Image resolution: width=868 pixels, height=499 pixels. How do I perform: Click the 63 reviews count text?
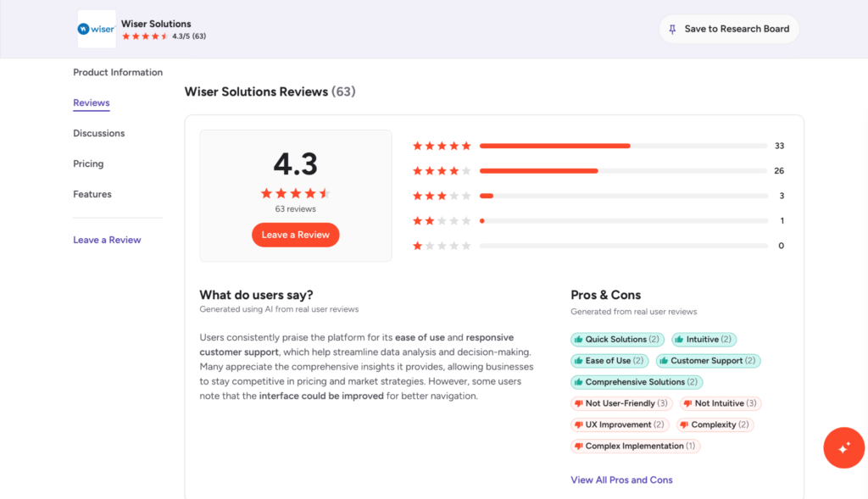(x=296, y=209)
